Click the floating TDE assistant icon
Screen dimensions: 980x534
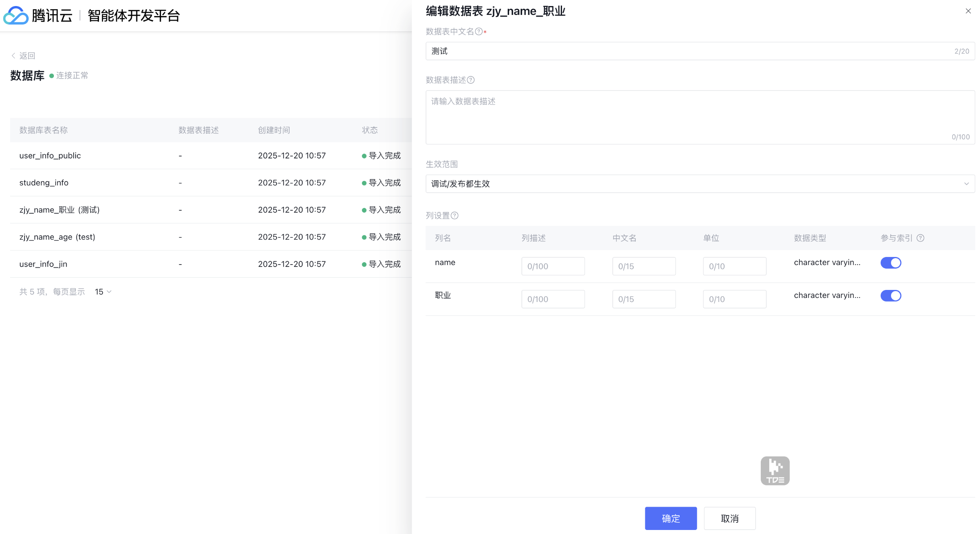[x=775, y=470]
